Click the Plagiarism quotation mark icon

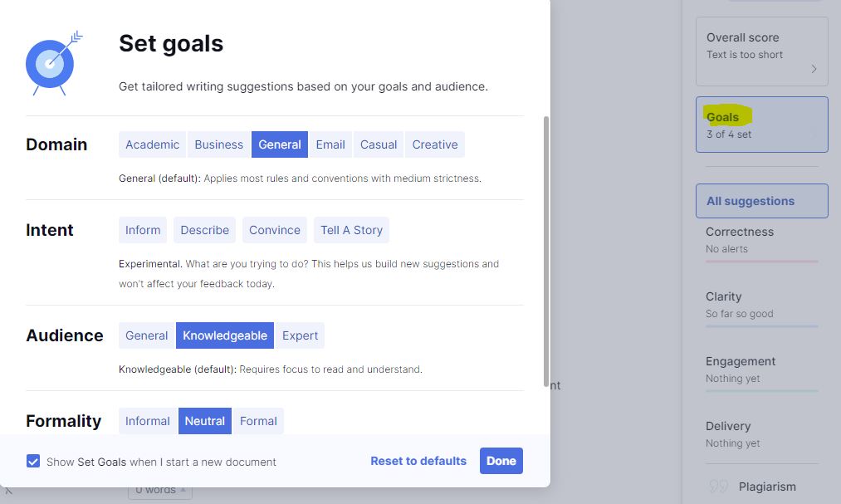719,487
